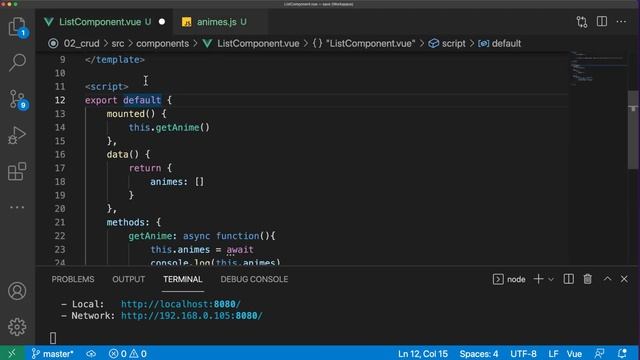This screenshot has width=640, height=360.
Task: Click 'methods: {' on line 21
Action: (134, 222)
